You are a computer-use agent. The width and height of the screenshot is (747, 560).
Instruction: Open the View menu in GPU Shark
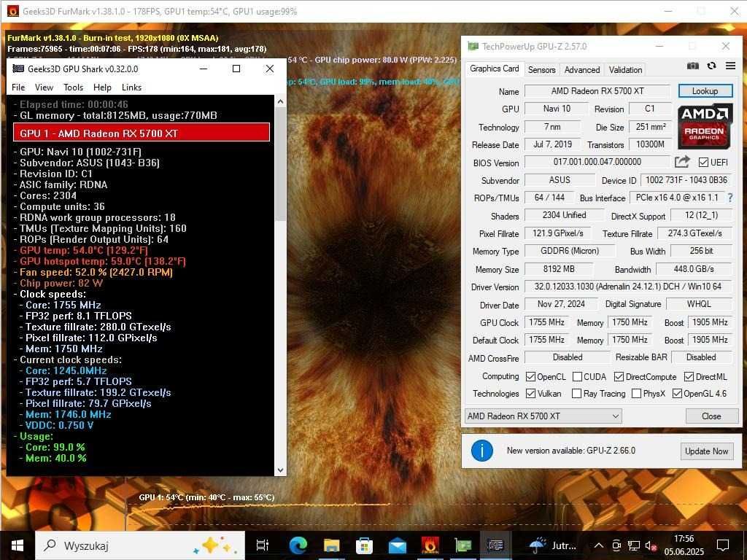[44, 87]
